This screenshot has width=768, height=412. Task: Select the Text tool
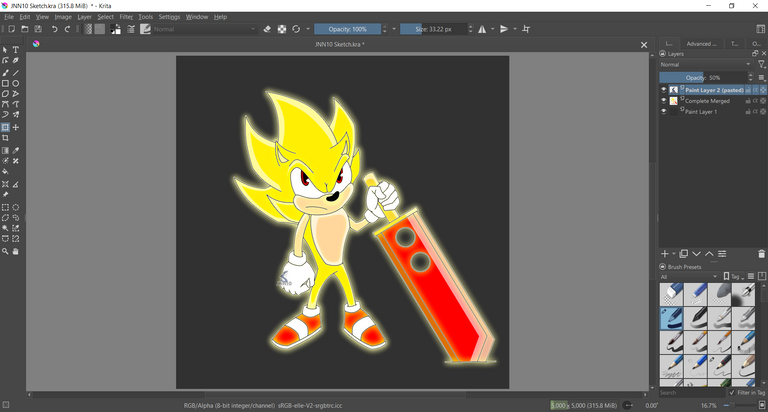pos(16,49)
